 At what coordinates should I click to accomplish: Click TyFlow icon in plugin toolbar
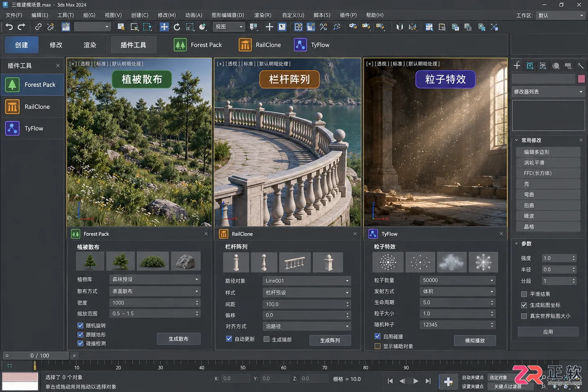click(300, 45)
